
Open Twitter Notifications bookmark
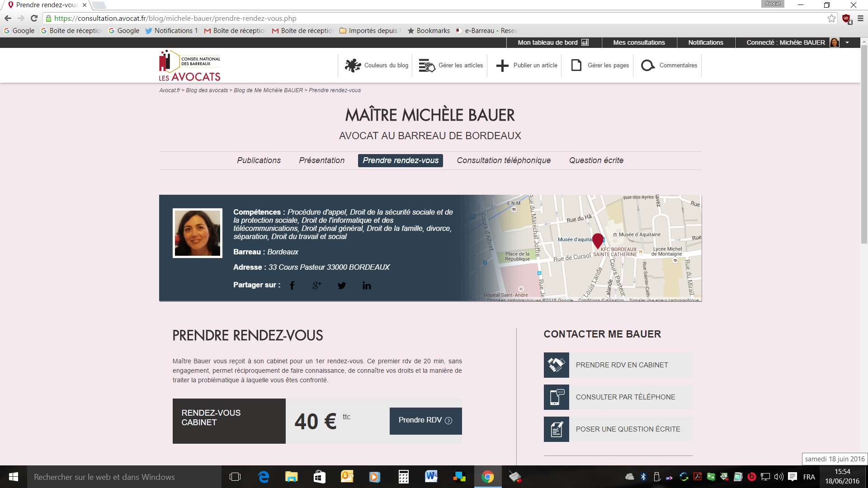click(171, 31)
